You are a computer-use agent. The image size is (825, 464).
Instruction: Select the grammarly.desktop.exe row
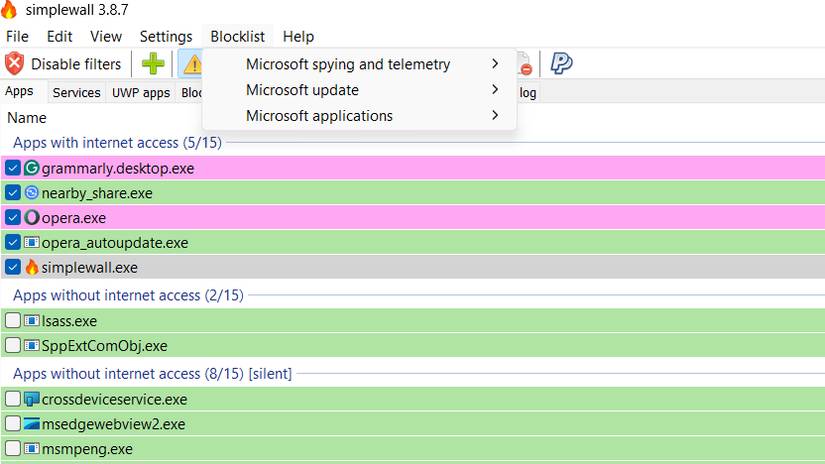point(412,168)
